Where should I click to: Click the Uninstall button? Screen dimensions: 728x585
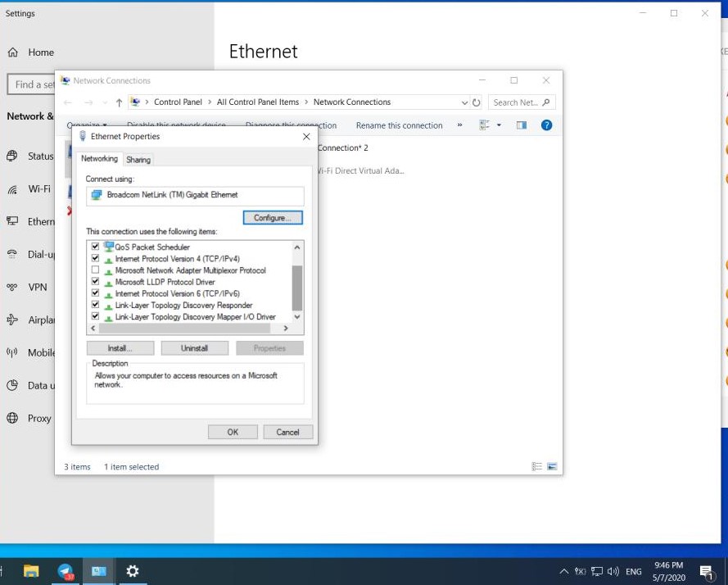tap(195, 348)
